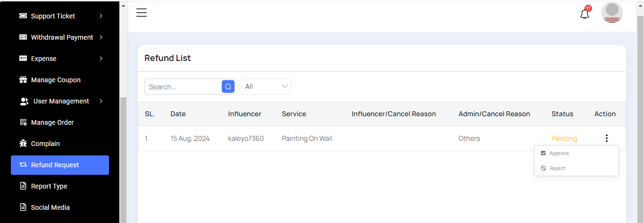Click the Report Type document icon

(x=23, y=186)
